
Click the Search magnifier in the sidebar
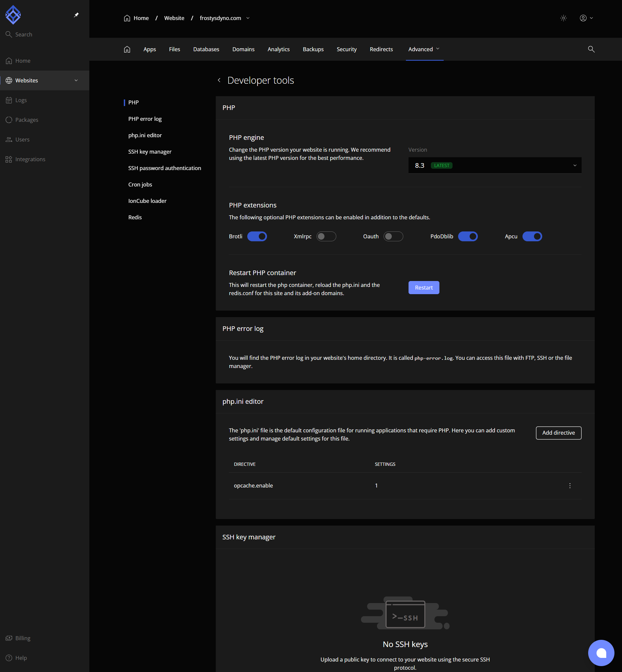pos(9,34)
